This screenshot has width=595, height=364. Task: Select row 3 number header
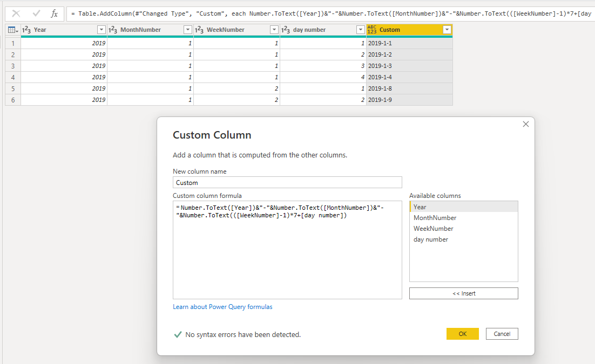(13, 66)
